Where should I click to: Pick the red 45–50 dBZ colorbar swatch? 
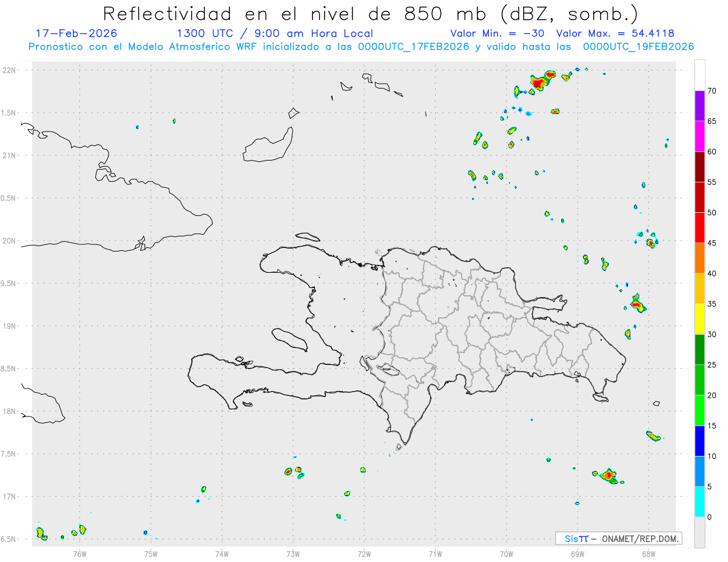(699, 228)
